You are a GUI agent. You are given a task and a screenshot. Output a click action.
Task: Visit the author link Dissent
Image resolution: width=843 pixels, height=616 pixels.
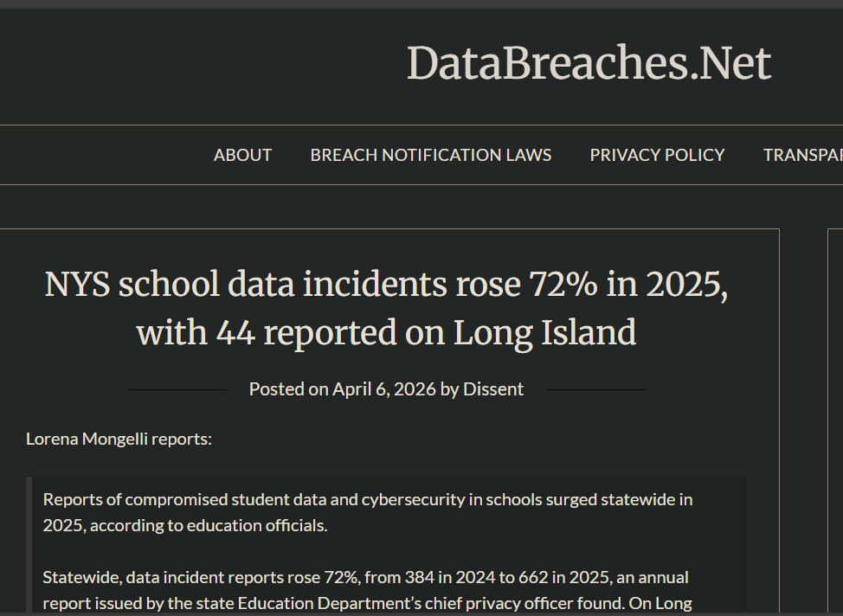click(493, 389)
